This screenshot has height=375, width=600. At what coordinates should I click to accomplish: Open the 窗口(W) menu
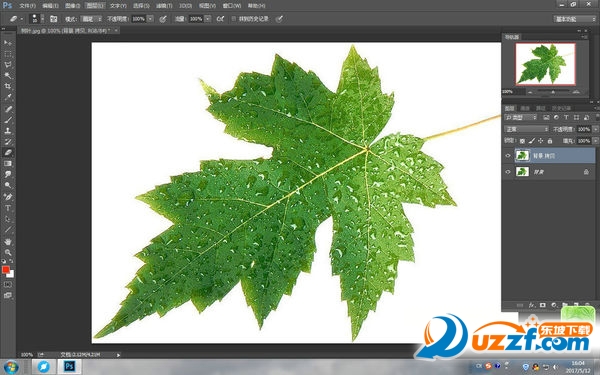click(232, 6)
